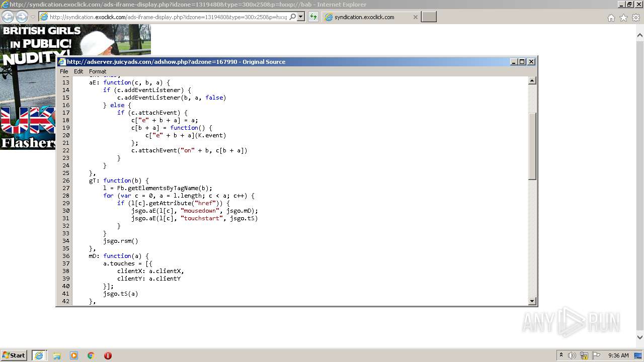Click the jsgo.tS(a) call on line 41
Viewport: 644px width, 362px height.
(121, 294)
